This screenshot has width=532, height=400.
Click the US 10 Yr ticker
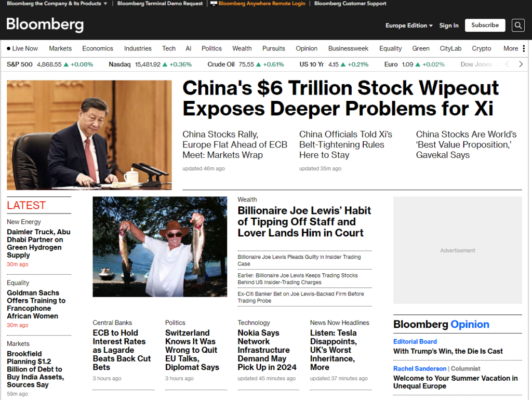tap(334, 64)
